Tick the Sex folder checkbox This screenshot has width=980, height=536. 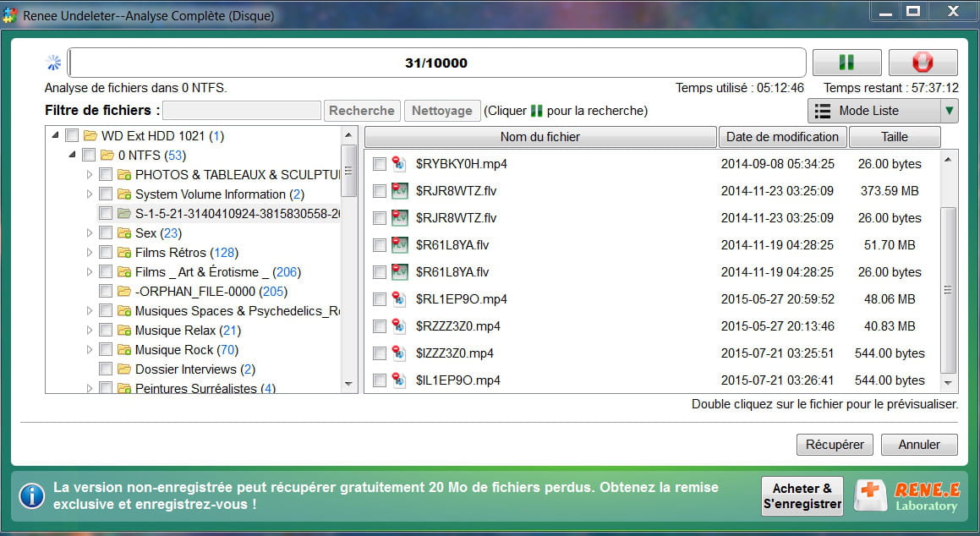106,233
